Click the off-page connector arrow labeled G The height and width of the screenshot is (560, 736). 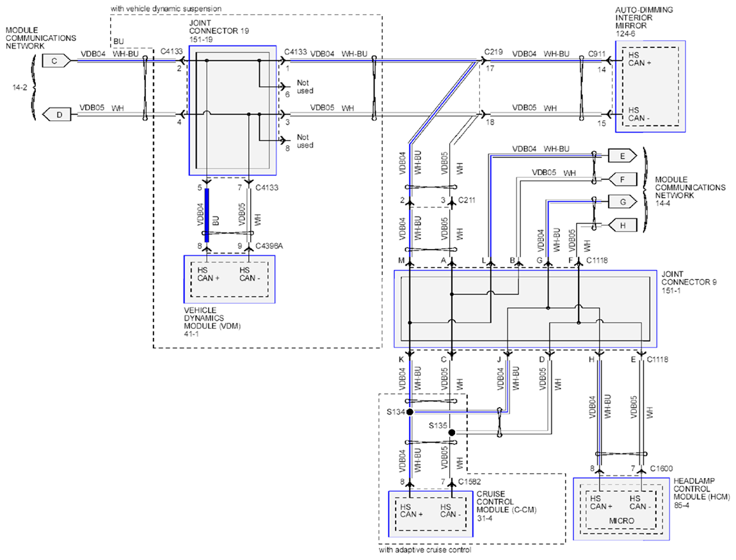(623, 202)
